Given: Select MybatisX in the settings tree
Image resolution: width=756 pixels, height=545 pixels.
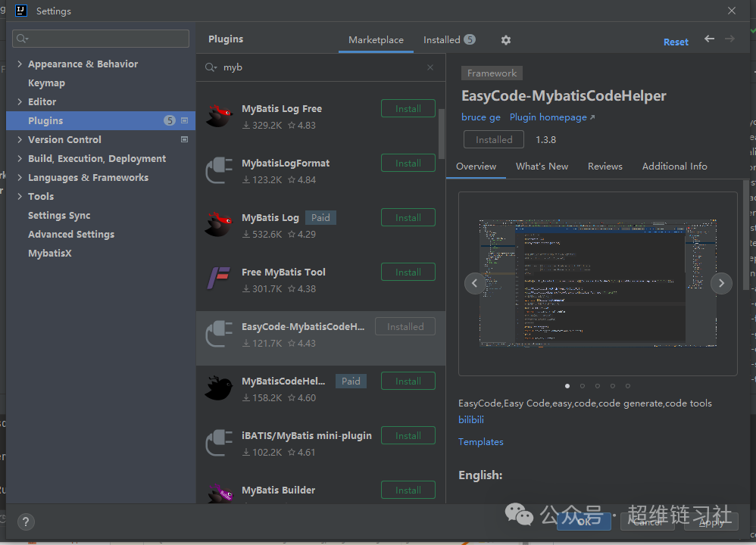Looking at the screenshot, I should [x=50, y=253].
